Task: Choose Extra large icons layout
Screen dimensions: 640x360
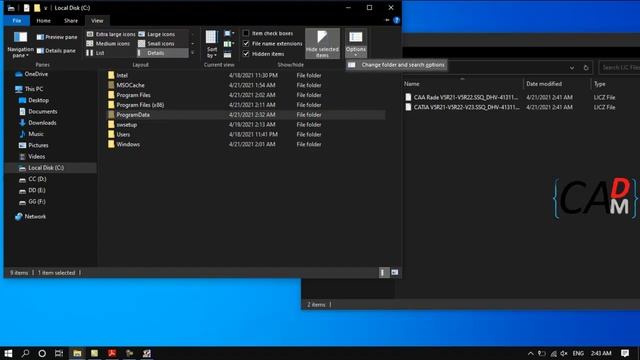Action: coord(111,34)
